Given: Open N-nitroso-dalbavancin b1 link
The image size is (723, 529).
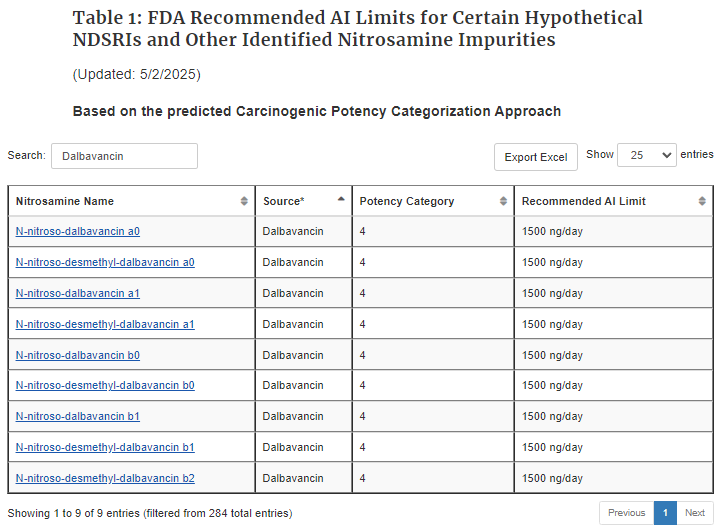Looking at the screenshot, I should point(77,416).
